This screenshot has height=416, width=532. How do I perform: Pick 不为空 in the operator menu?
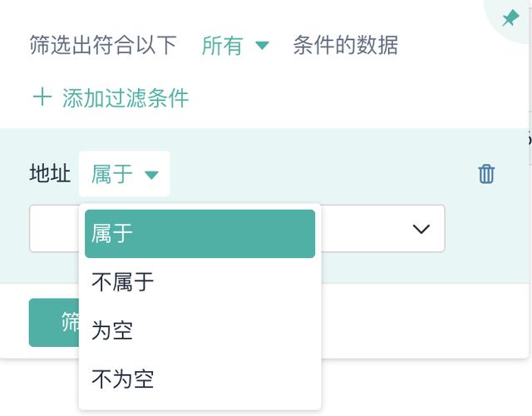123,379
